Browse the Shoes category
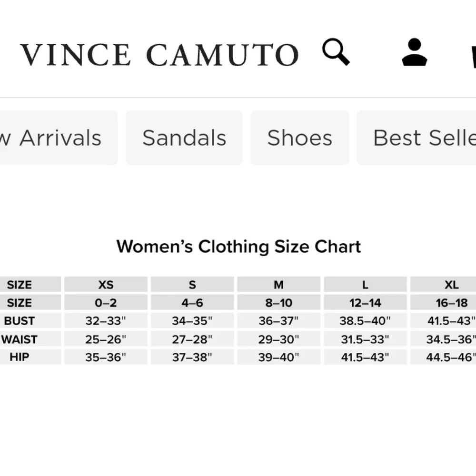 [299, 138]
